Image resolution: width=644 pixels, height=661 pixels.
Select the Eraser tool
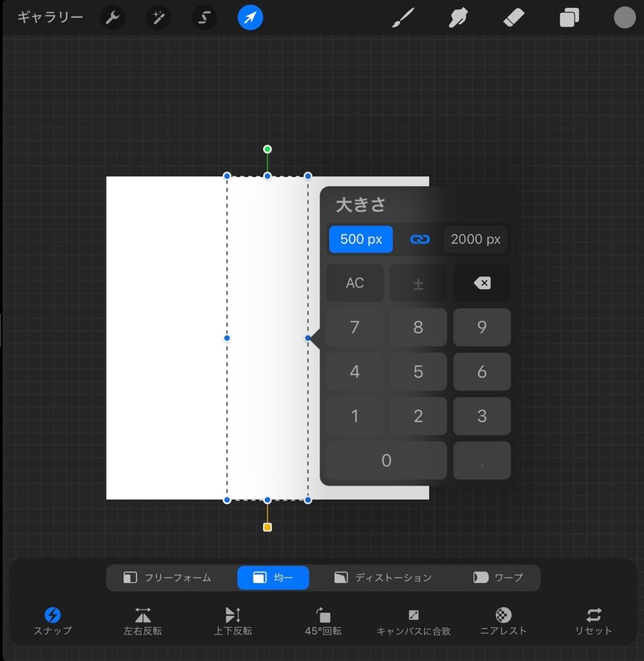[514, 18]
